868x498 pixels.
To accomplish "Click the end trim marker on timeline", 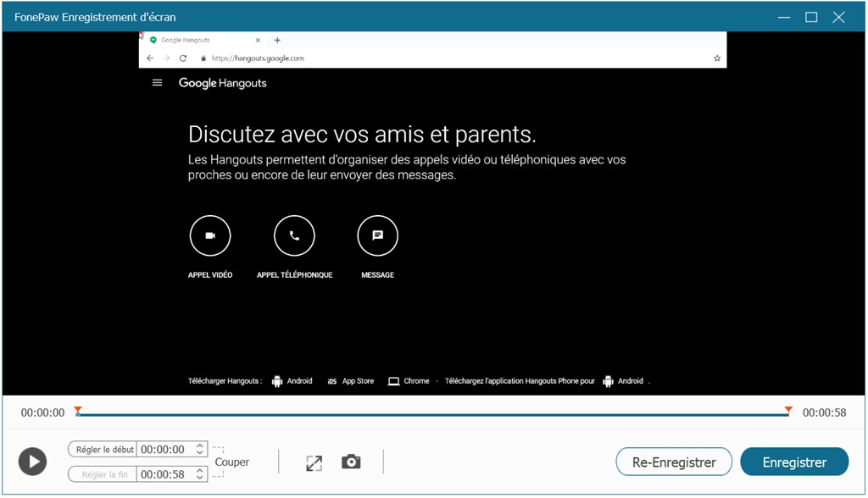I will (x=788, y=411).
